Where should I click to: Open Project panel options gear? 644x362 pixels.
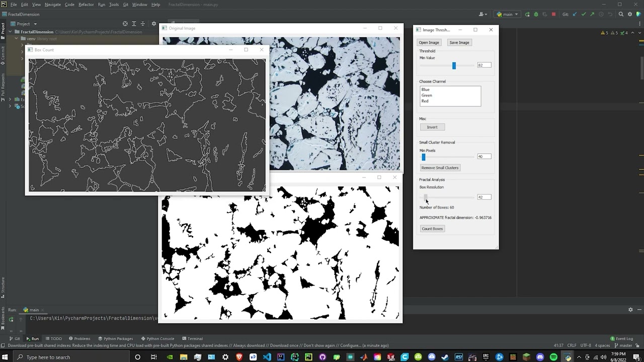154,24
